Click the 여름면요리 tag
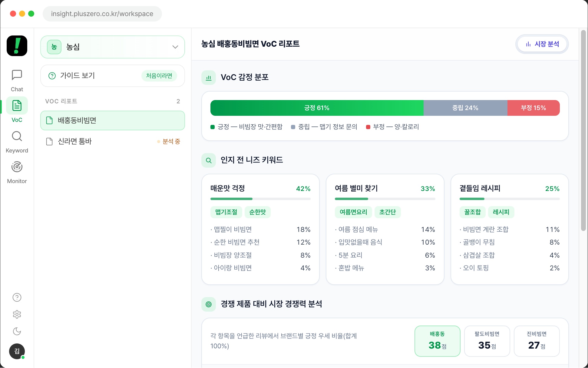 click(353, 212)
